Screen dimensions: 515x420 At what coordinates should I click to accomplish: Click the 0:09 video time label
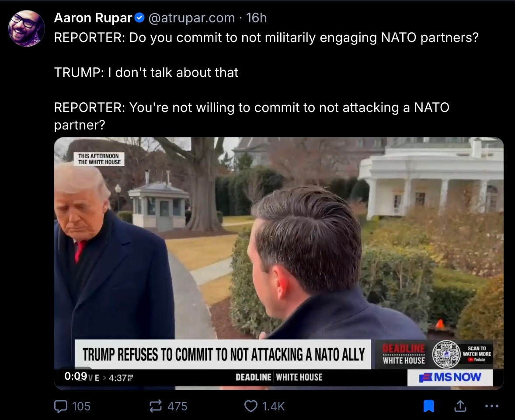(x=76, y=376)
